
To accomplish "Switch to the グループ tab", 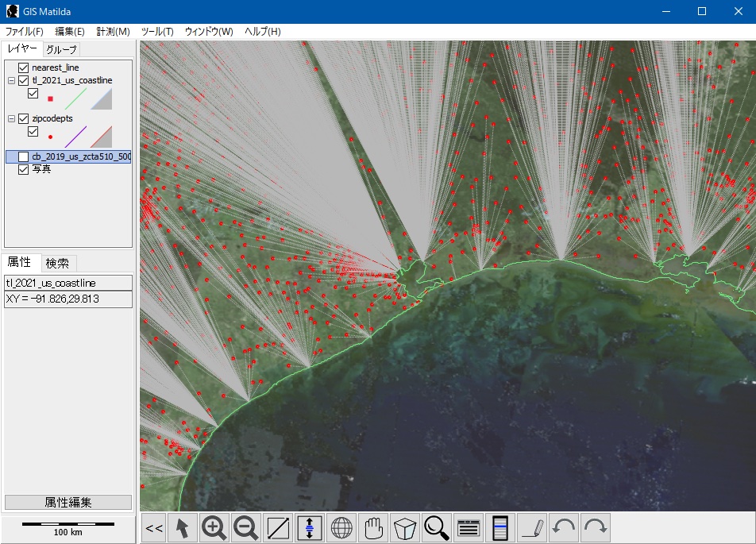I will click(x=61, y=49).
